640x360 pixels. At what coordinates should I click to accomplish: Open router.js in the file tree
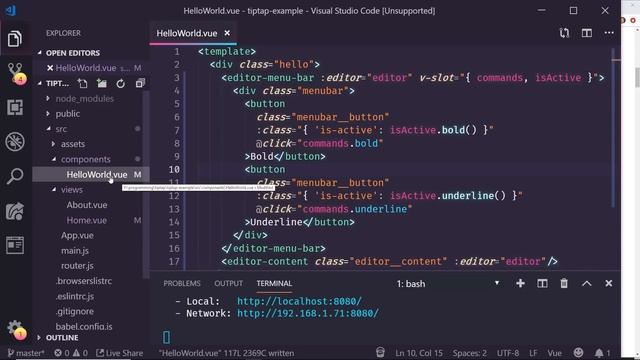click(x=77, y=266)
